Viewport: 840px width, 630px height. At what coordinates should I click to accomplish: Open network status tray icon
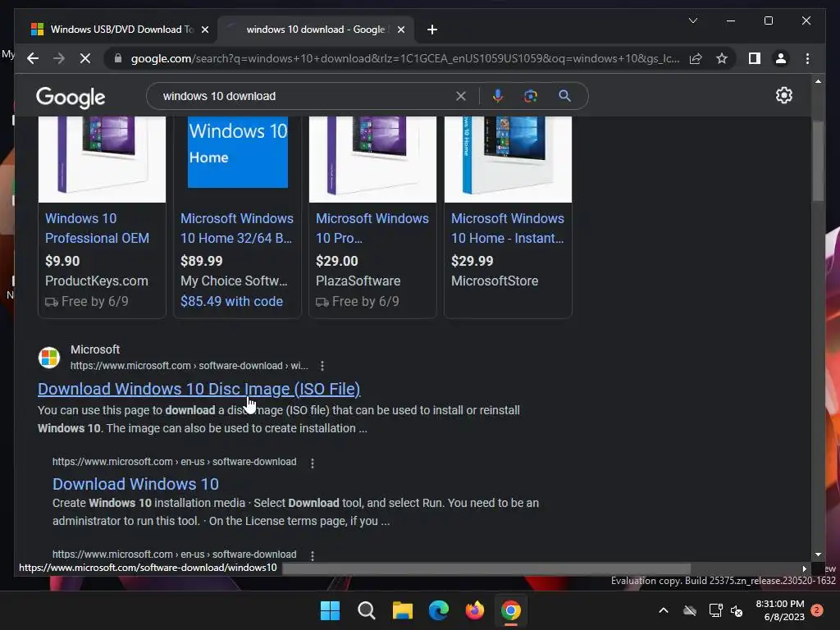pos(715,610)
